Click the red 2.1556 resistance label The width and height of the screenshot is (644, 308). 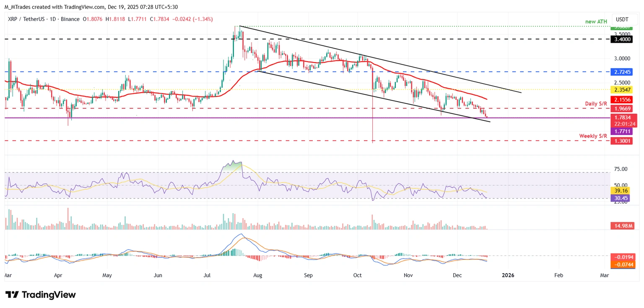[621, 99]
